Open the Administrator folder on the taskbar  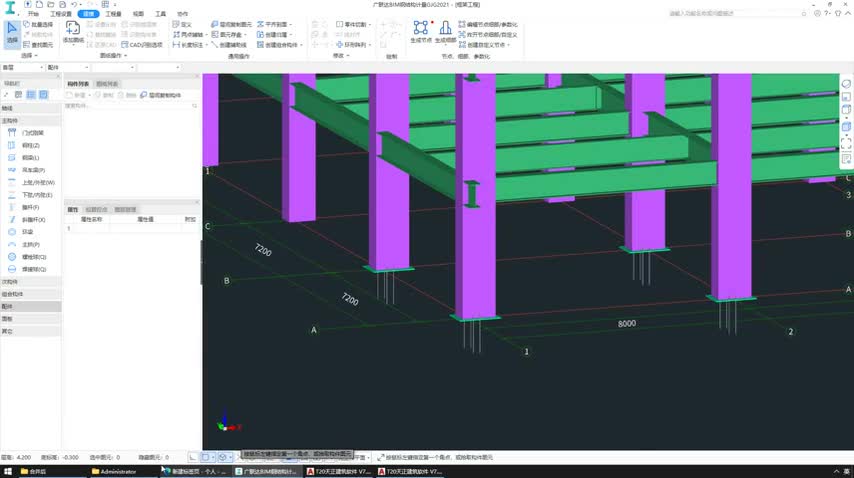pyautogui.click(x=114, y=471)
